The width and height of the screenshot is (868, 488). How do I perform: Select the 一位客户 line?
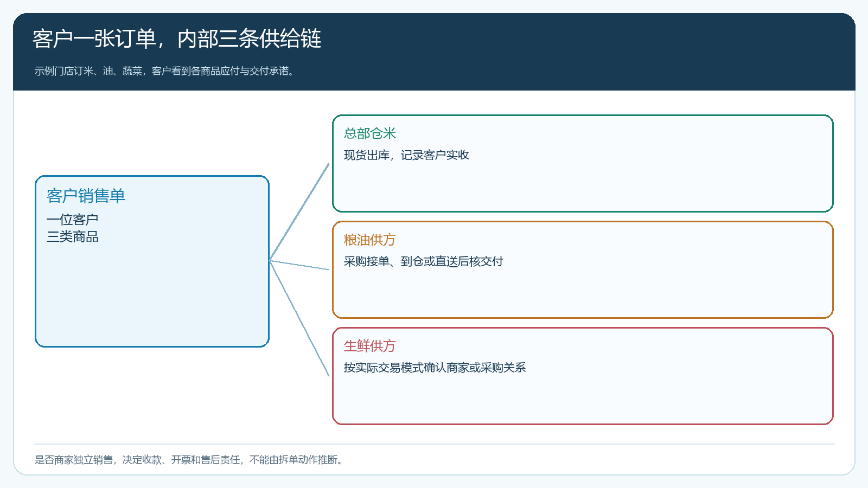coord(72,220)
